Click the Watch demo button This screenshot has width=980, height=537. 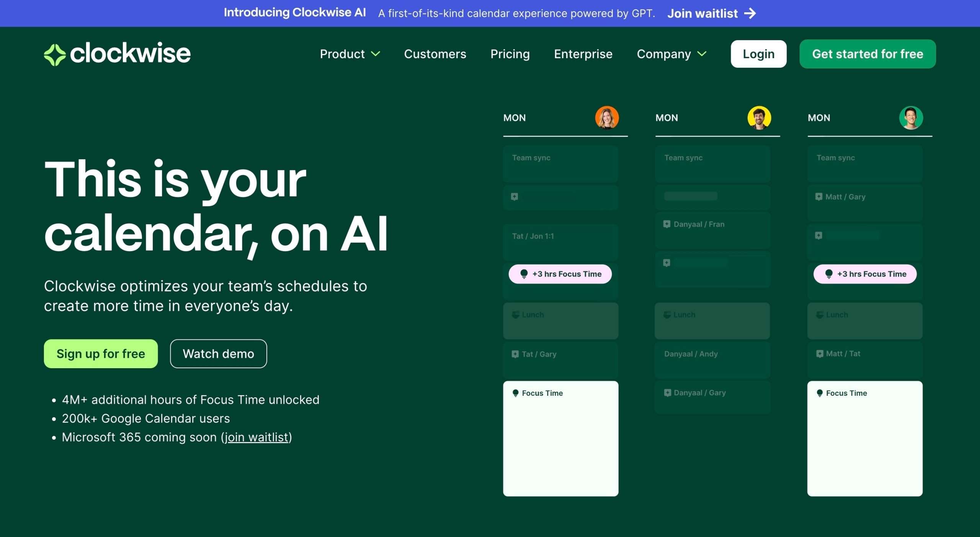218,354
